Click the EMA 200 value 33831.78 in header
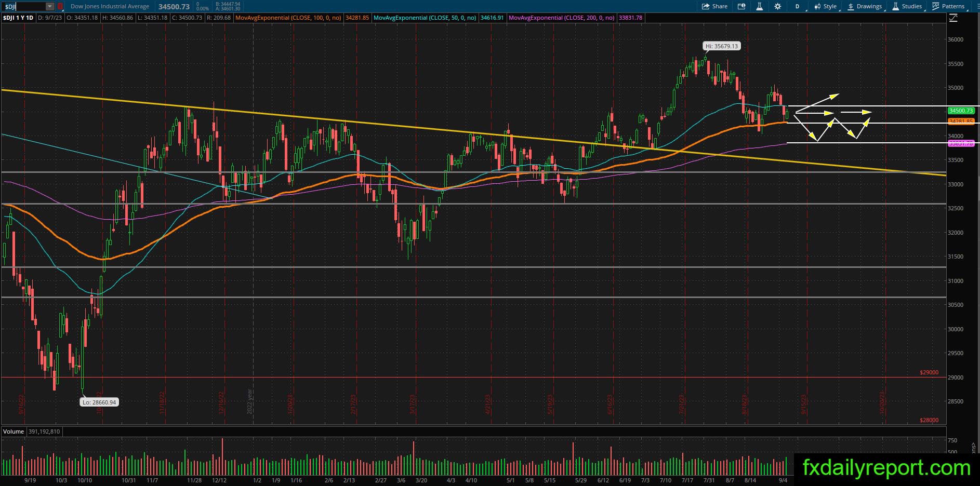Image resolution: width=980 pixels, height=486 pixels. 630,18
